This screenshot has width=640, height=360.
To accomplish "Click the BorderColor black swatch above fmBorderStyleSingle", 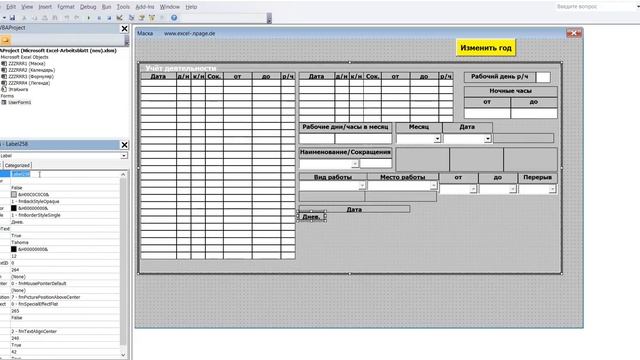I will tap(14, 208).
